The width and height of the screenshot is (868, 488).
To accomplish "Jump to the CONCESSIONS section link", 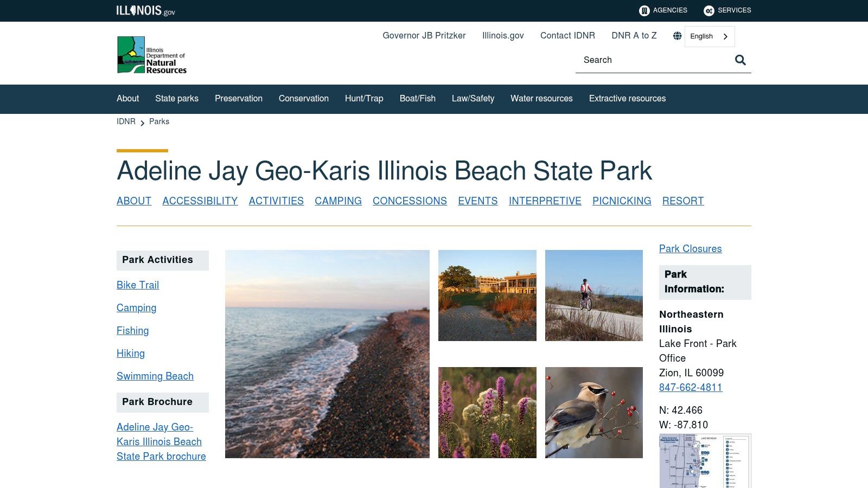I will 410,201.
